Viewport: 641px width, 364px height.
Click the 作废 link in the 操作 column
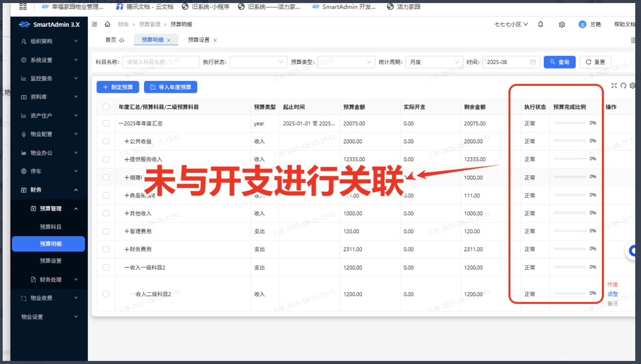click(x=613, y=285)
